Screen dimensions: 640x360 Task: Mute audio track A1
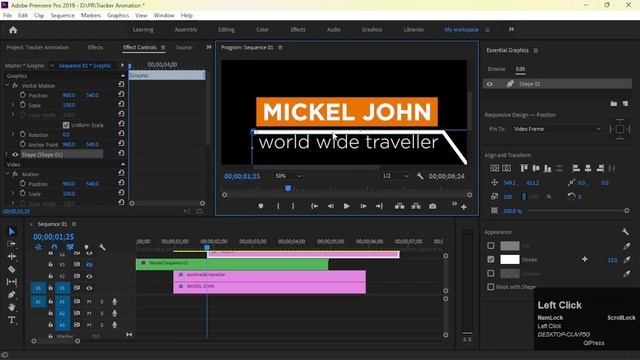coord(89,302)
